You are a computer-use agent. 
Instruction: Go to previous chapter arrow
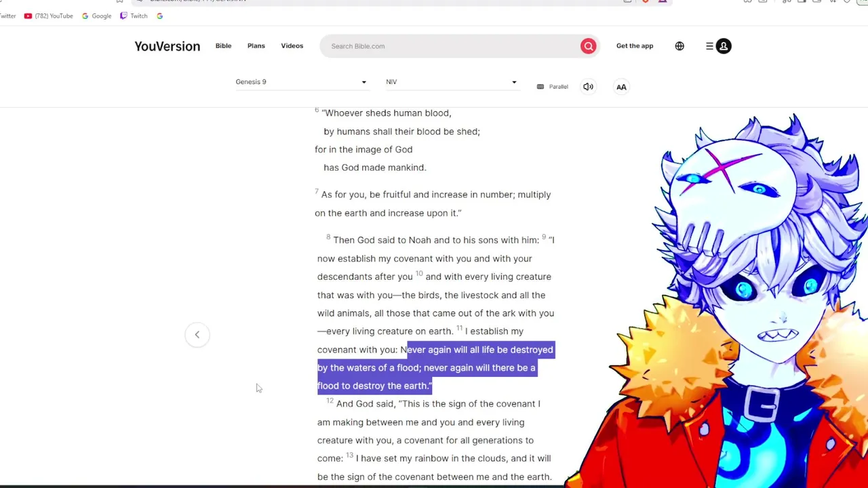point(197,334)
